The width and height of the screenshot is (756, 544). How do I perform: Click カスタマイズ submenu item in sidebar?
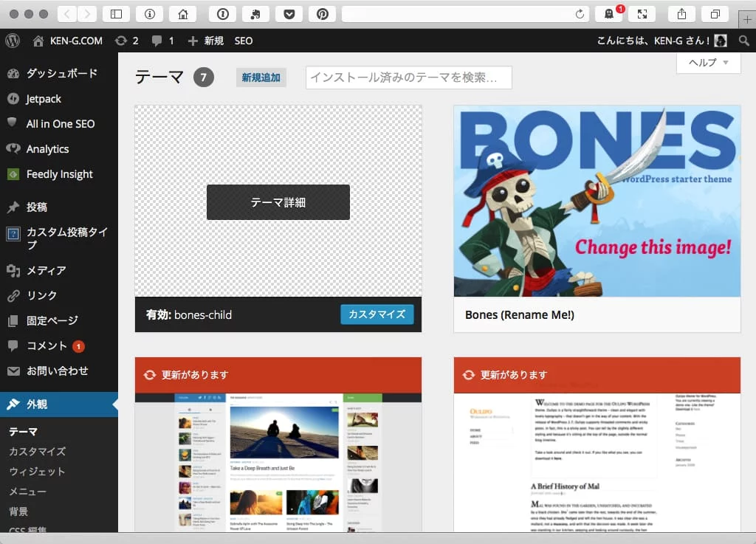tap(37, 452)
